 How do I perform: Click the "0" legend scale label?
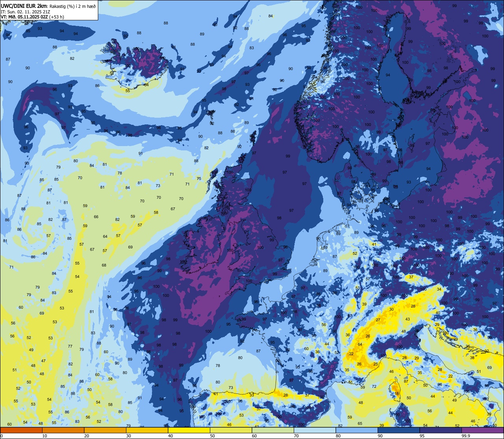[x=2, y=436]
